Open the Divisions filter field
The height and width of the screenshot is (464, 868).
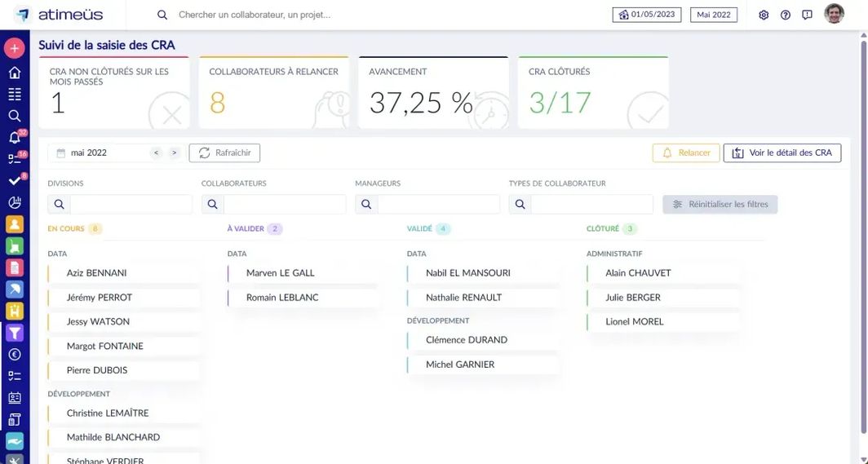131,204
